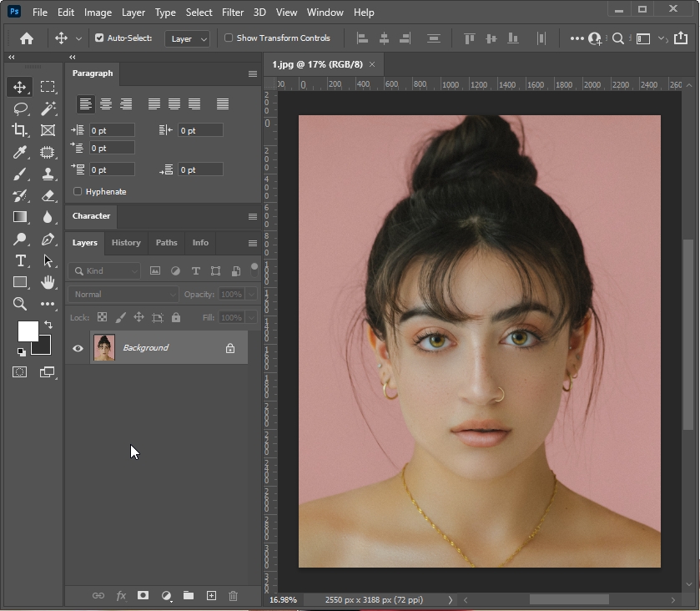This screenshot has width=700, height=611.
Task: Open the Auto-Select Layer dropdown
Action: click(x=187, y=38)
